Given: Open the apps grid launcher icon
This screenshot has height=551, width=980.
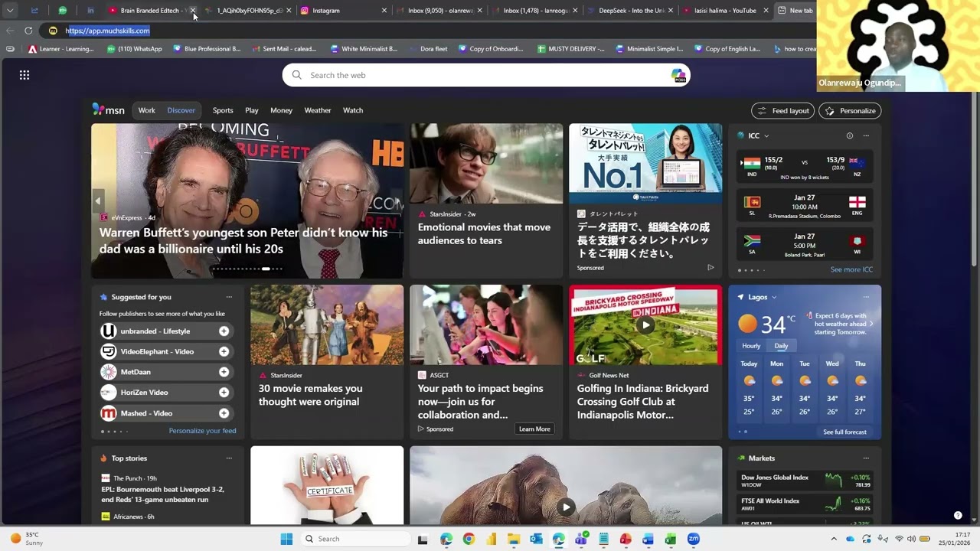Looking at the screenshot, I should tap(24, 75).
